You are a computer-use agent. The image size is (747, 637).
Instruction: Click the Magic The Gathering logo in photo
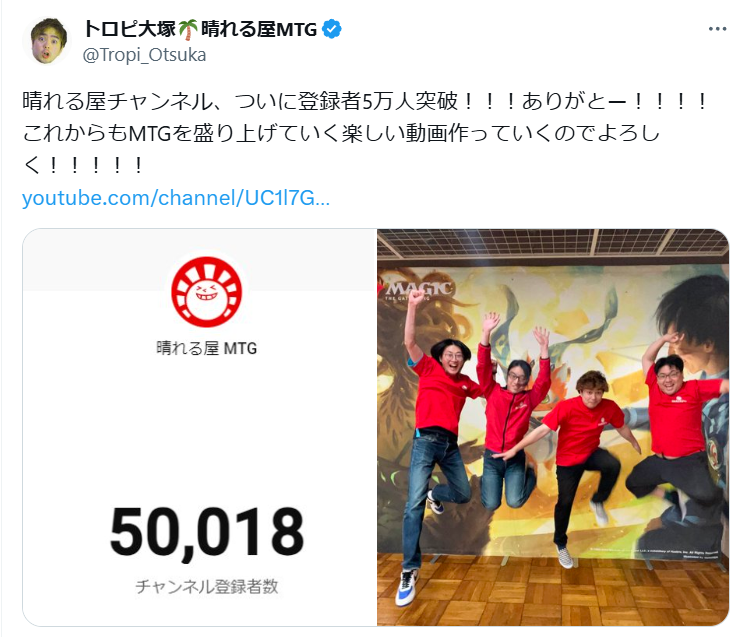click(x=418, y=289)
